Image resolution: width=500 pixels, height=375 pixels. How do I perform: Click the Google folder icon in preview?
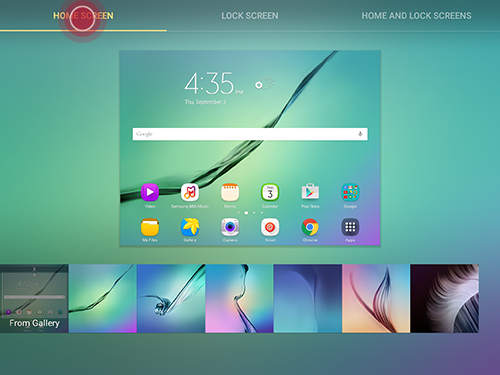pyautogui.click(x=350, y=192)
